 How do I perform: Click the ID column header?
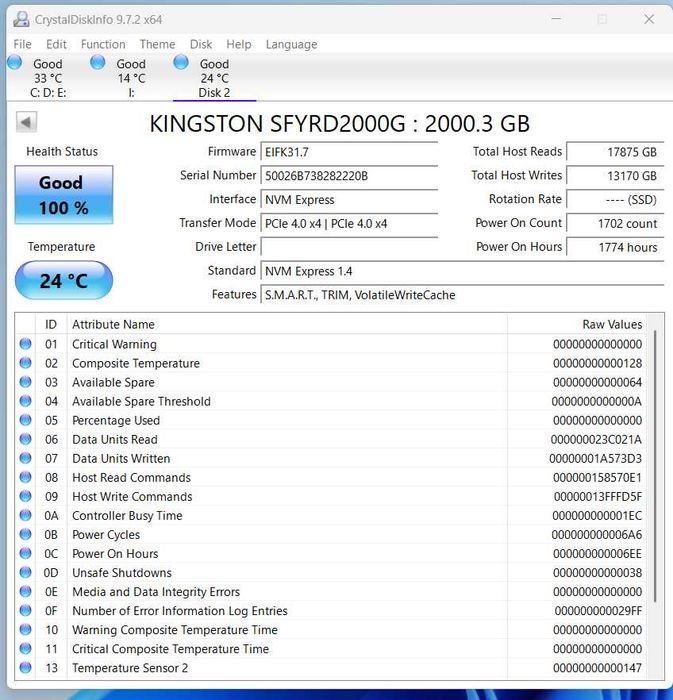pos(51,324)
